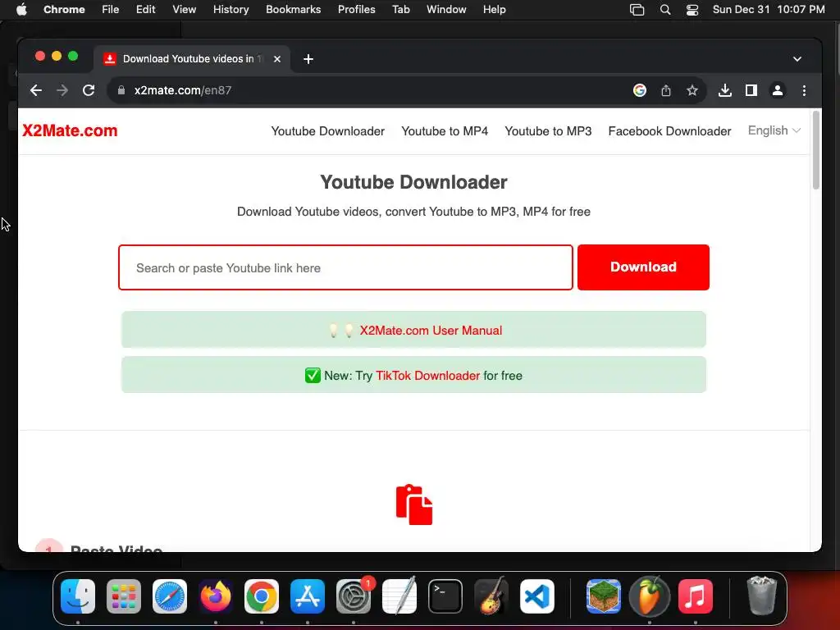
Task: Open File menu
Action: (111, 10)
